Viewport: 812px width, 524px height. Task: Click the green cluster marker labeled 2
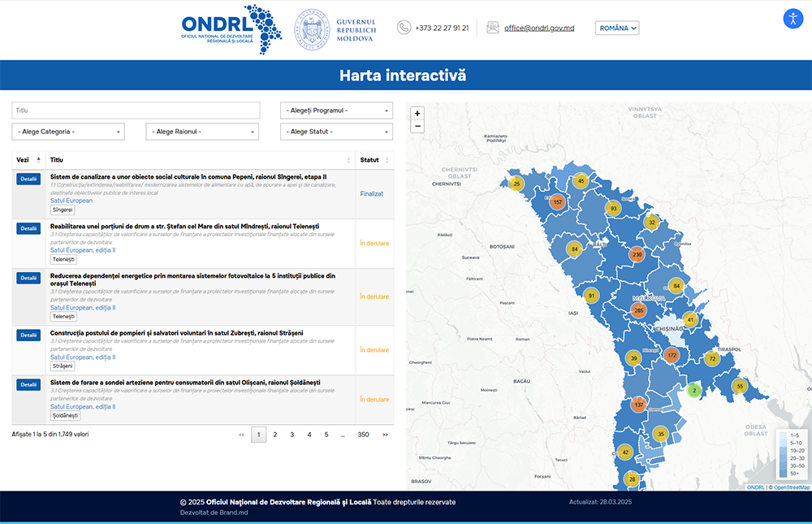click(693, 391)
